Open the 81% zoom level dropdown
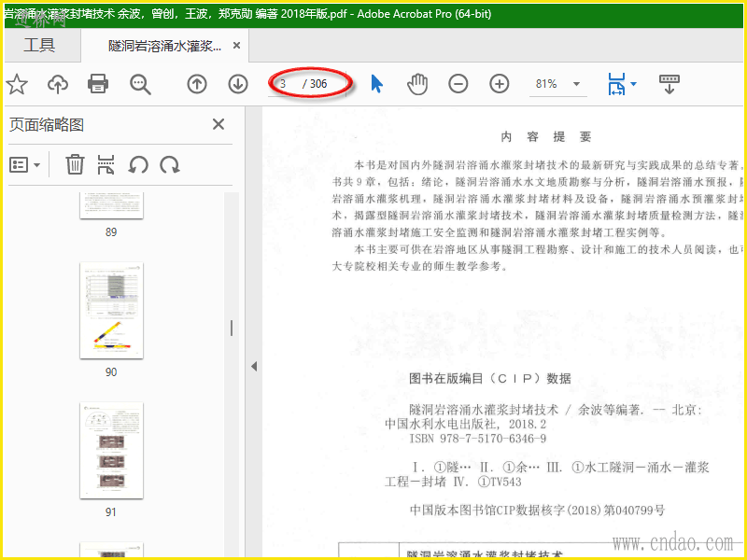 coord(576,84)
